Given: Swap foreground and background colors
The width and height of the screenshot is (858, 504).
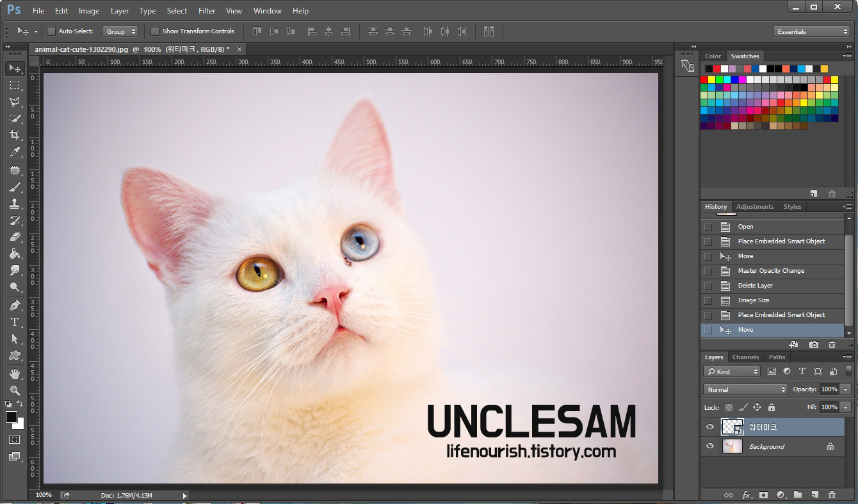Looking at the screenshot, I should pos(20,404).
